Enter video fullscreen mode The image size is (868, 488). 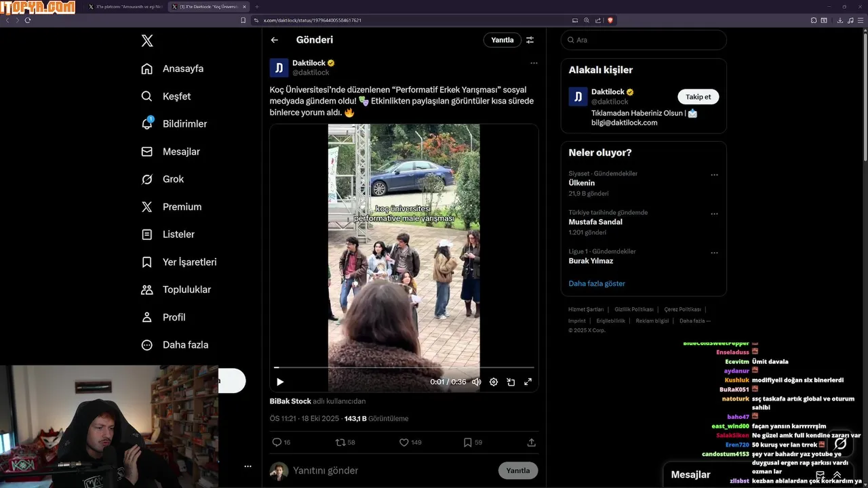coord(528,382)
